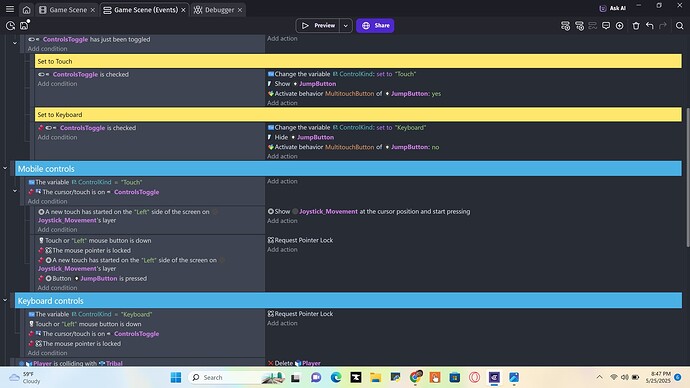Go to the Home tab icon
690x388 pixels.
(x=26, y=10)
